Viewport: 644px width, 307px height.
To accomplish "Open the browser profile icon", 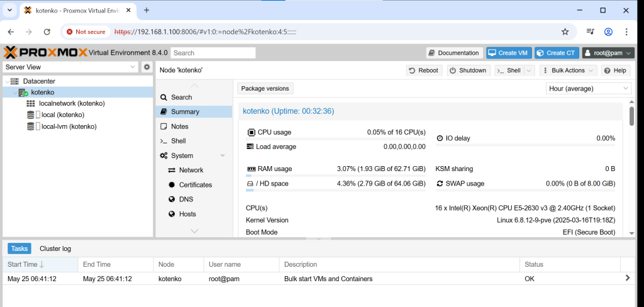I will [609, 31].
